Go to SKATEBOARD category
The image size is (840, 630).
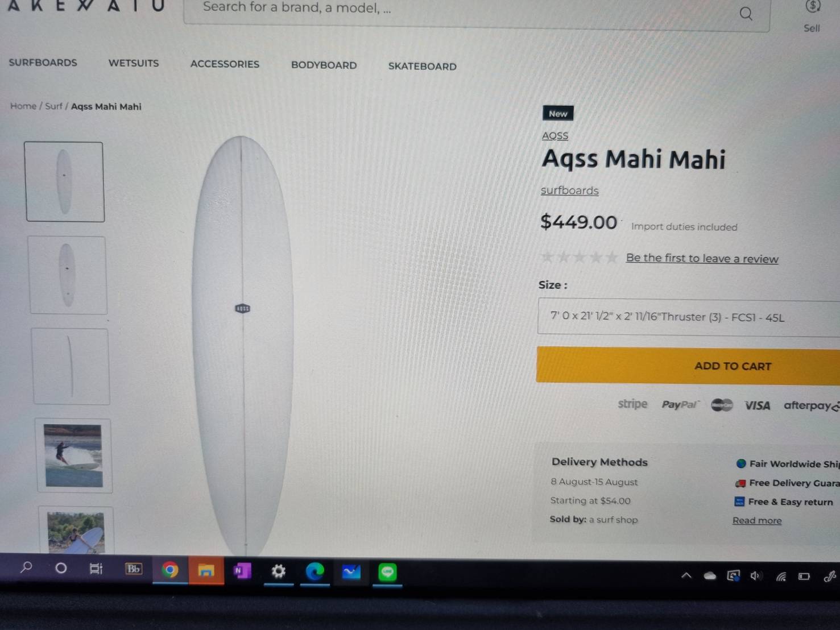(x=422, y=66)
